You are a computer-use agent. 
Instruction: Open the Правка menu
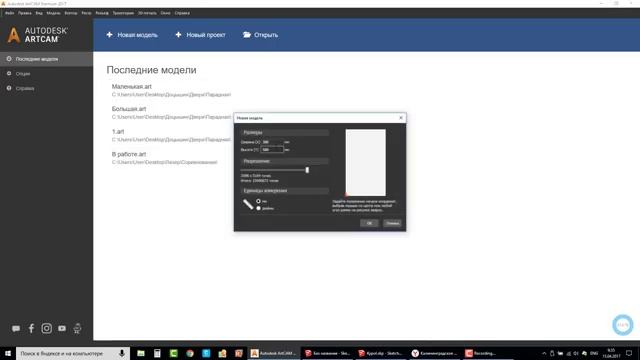[24, 13]
